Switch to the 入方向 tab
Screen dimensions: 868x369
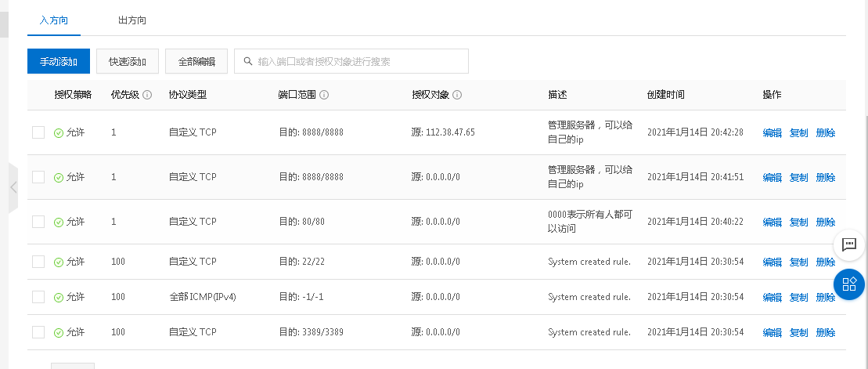54,20
